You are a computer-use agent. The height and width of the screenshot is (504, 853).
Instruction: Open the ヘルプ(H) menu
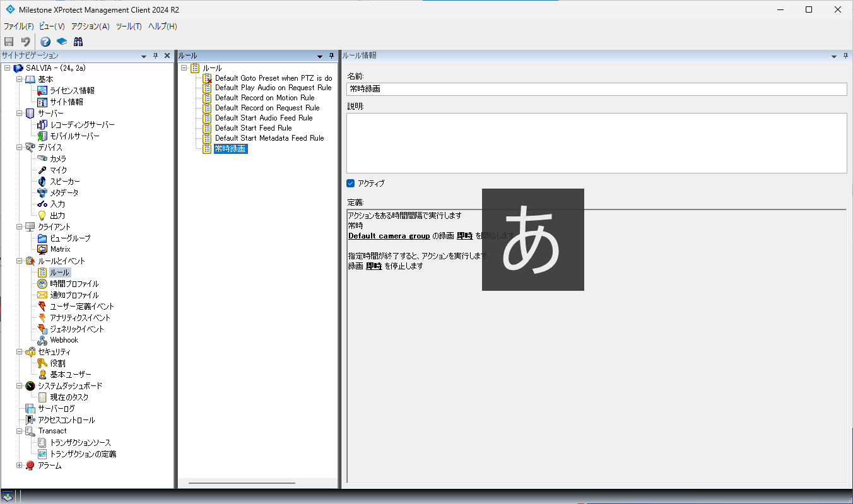click(162, 26)
